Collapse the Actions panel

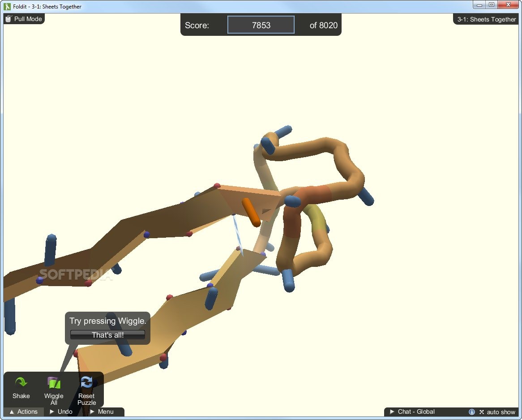[x=23, y=411]
